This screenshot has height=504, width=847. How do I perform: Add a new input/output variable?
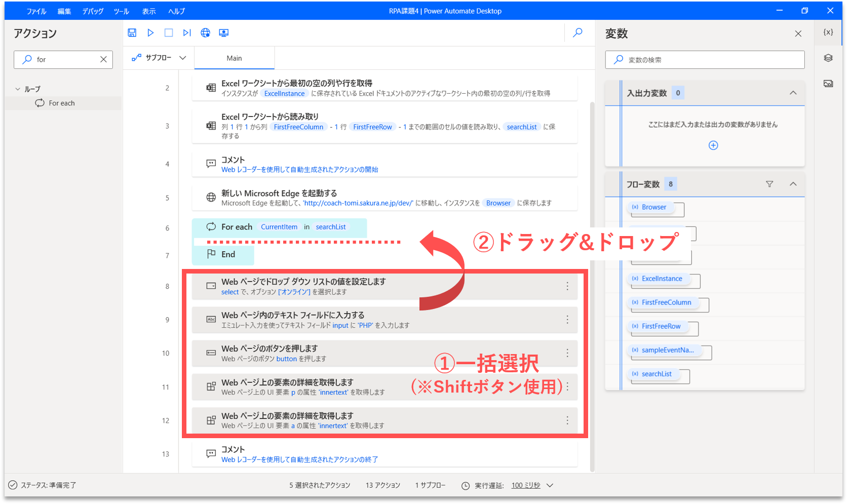click(x=713, y=145)
